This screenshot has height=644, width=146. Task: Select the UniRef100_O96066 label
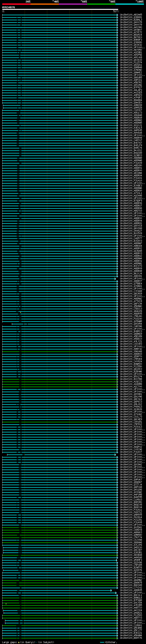click(x=131, y=352)
